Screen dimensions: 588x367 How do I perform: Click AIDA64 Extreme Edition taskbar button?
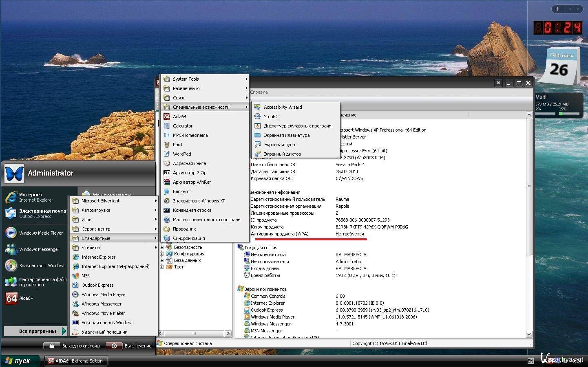(x=76, y=361)
